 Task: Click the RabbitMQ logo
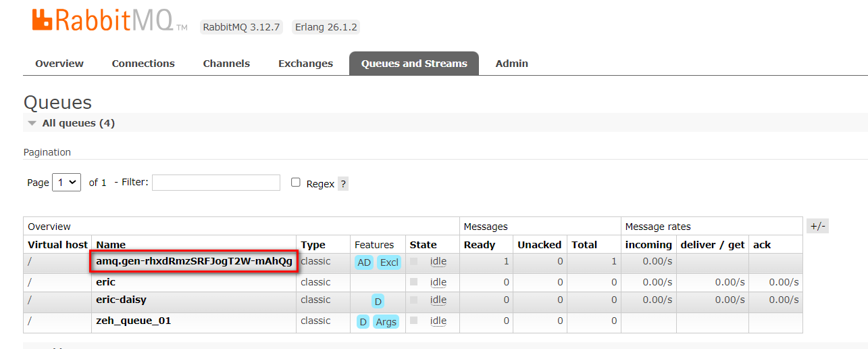pos(109,20)
